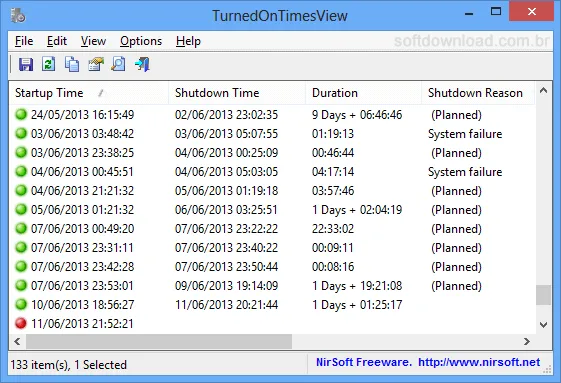This screenshot has height=383, width=561.
Task: Click duration 1 Days + 01:25:17
Action: click(x=357, y=304)
